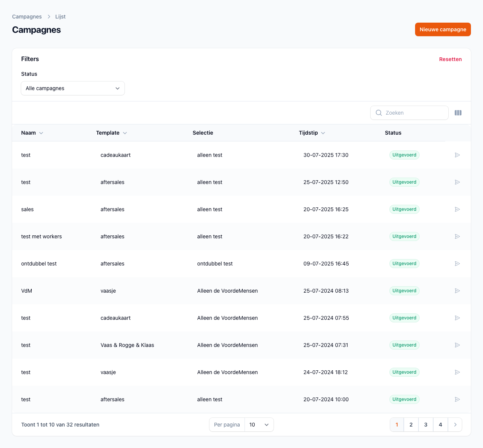Click send icon for 'test met workers' campaign
The height and width of the screenshot is (448, 483).
(x=457, y=236)
